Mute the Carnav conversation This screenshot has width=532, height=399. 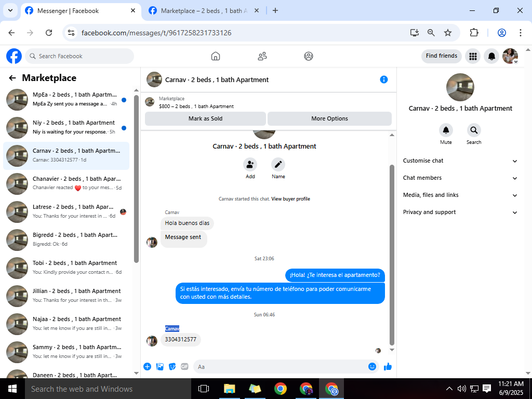(x=446, y=130)
